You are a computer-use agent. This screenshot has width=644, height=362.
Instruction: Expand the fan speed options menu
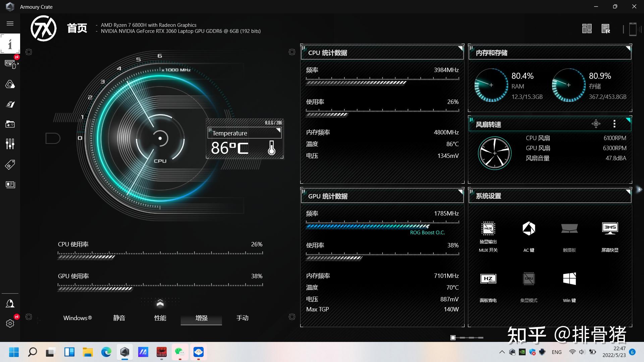point(615,124)
